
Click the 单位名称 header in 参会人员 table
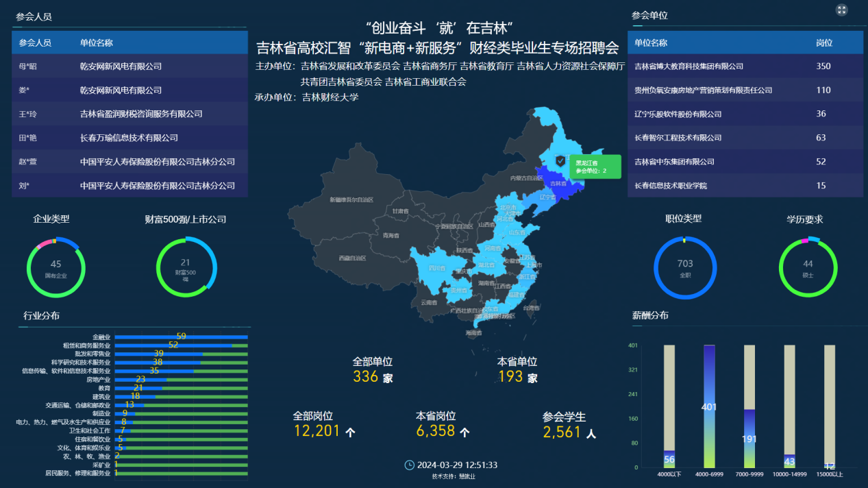coord(97,42)
